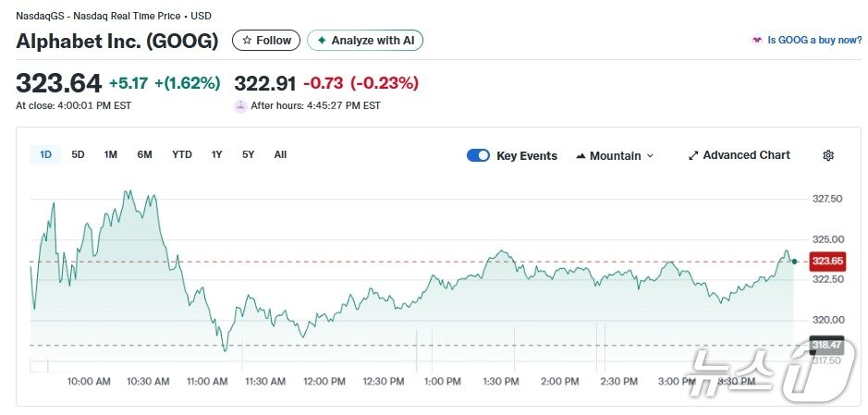Click the after hours moon icon

pyautogui.click(x=241, y=105)
